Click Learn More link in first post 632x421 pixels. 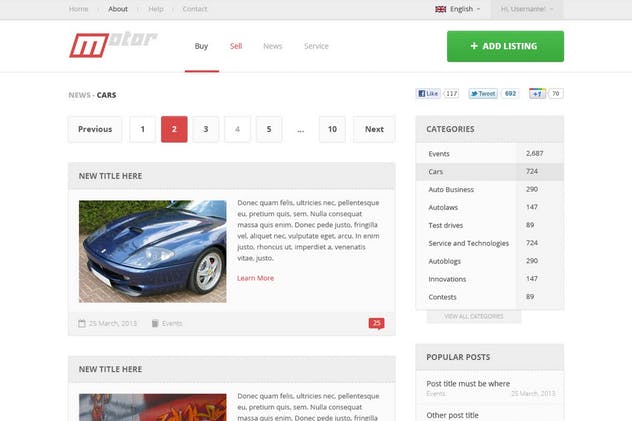(256, 278)
